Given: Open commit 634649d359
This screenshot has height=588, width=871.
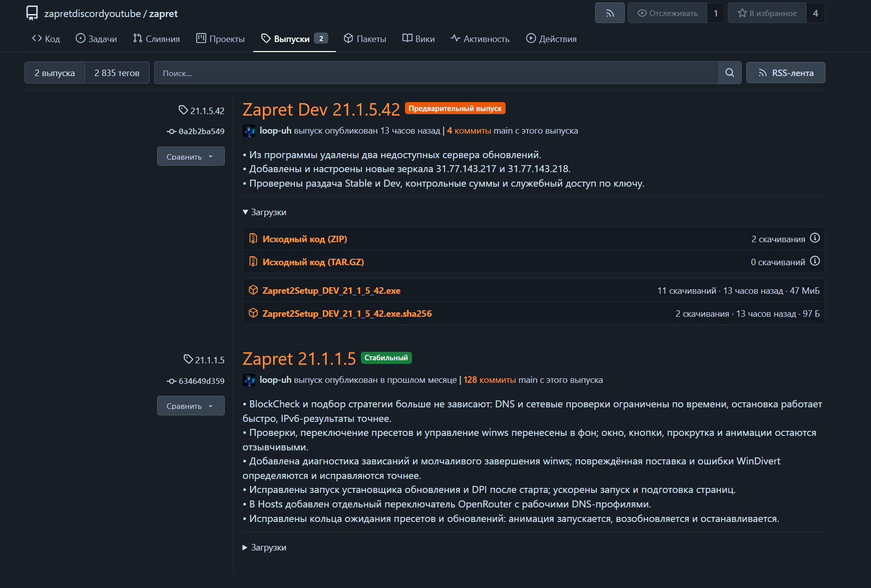Looking at the screenshot, I should 202,381.
